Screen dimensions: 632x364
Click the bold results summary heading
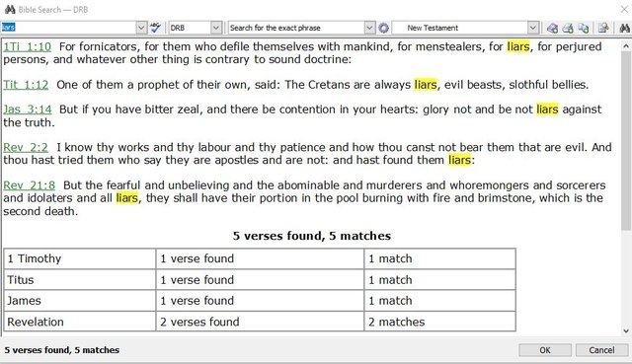tap(312, 236)
